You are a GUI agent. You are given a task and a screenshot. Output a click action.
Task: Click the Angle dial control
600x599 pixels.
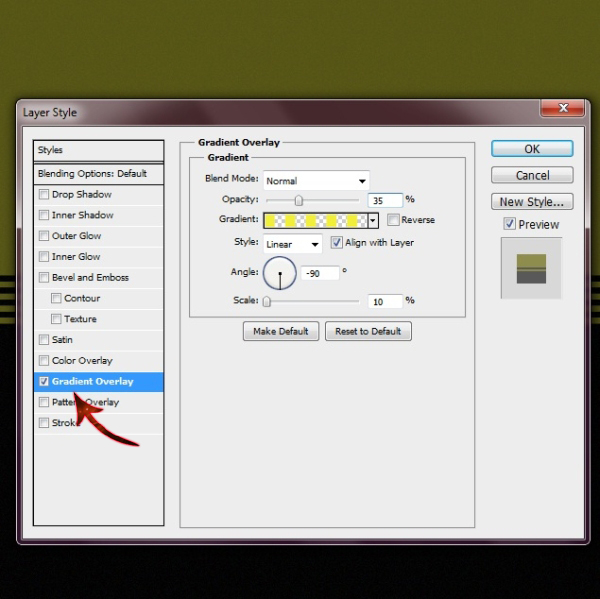[x=280, y=273]
